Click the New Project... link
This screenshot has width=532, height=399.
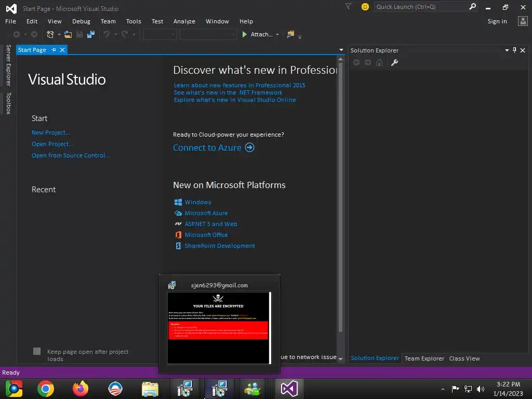[51, 132]
